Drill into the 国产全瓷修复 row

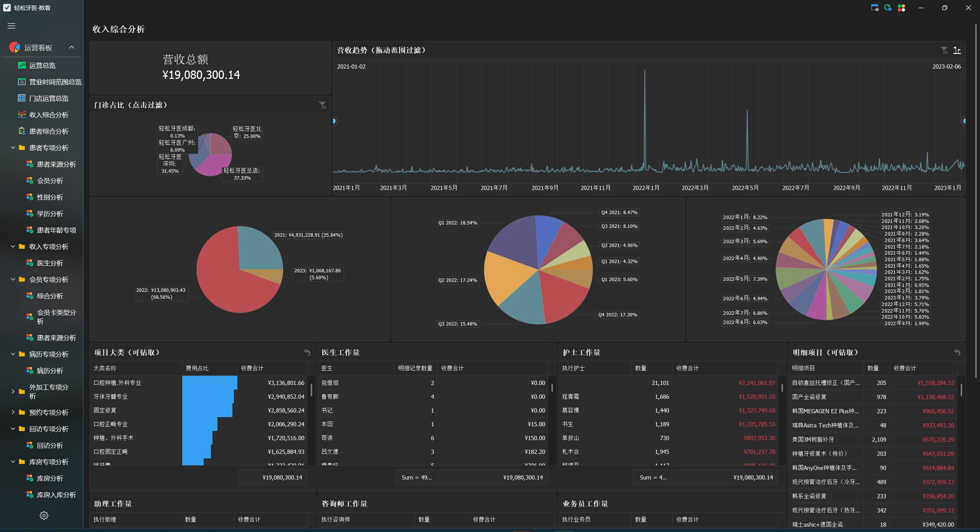[873, 397]
